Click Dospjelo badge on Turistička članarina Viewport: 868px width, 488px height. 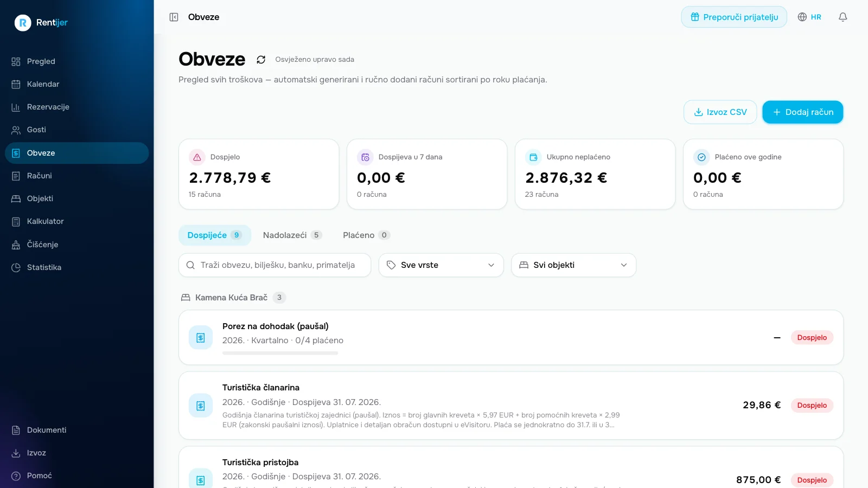click(812, 405)
